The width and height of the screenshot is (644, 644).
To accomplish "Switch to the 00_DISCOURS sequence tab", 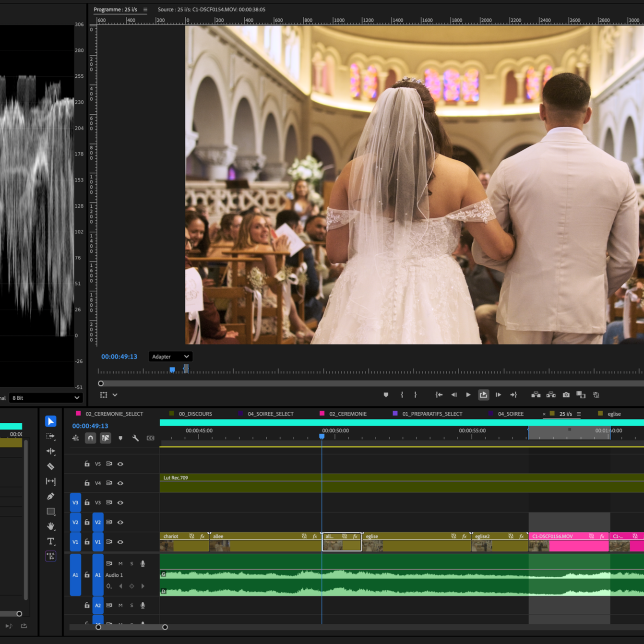I will click(x=195, y=414).
